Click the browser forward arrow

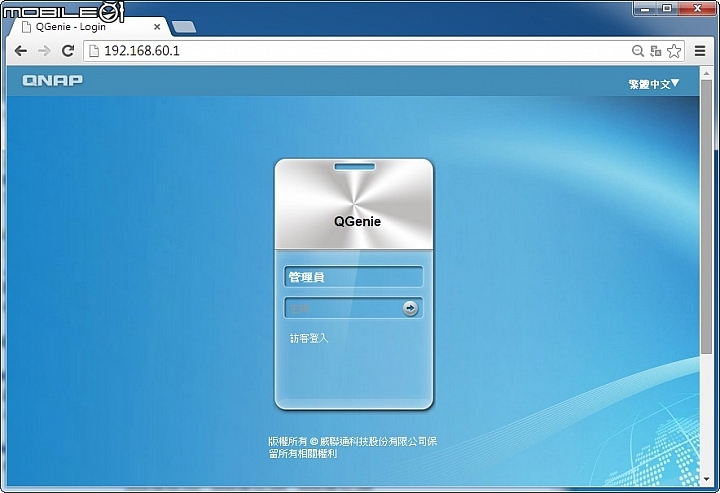tap(44, 51)
